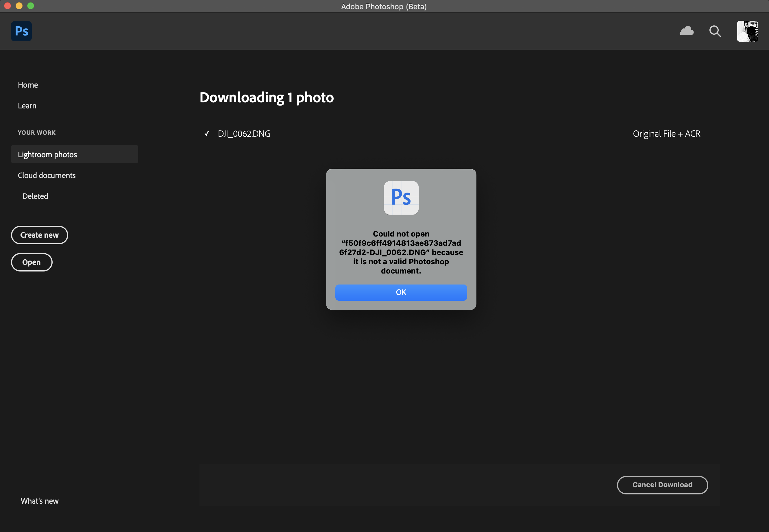This screenshot has height=532, width=769.
Task: Click the error message text in dialog
Action: click(401, 252)
